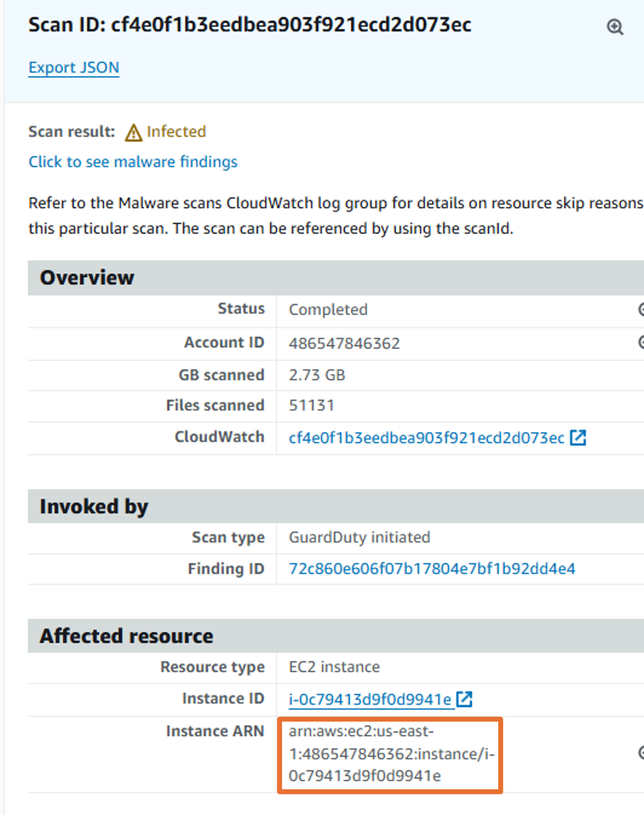
Task: Click the 'GuardDuty initiated' scan type value
Action: [359, 537]
